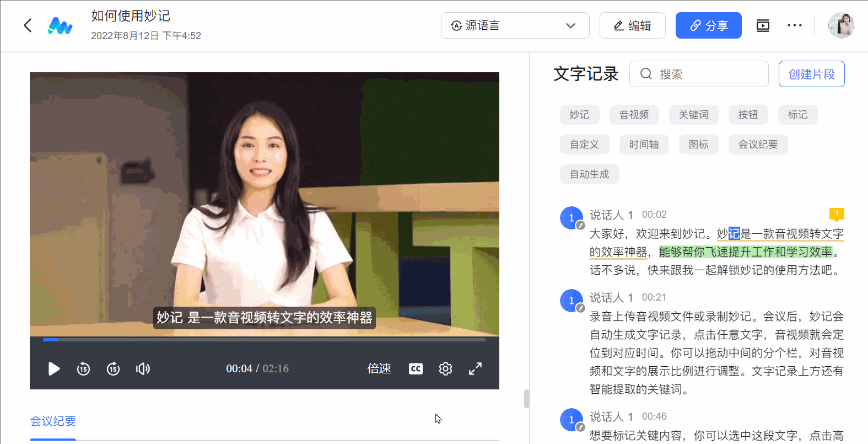Open video settings gear
The height and width of the screenshot is (444, 868).
445,368
